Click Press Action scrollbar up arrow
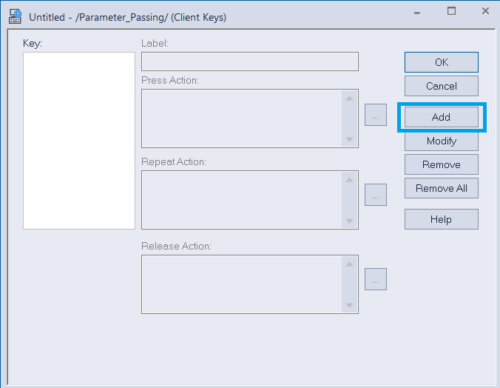500x388 pixels. [x=349, y=98]
